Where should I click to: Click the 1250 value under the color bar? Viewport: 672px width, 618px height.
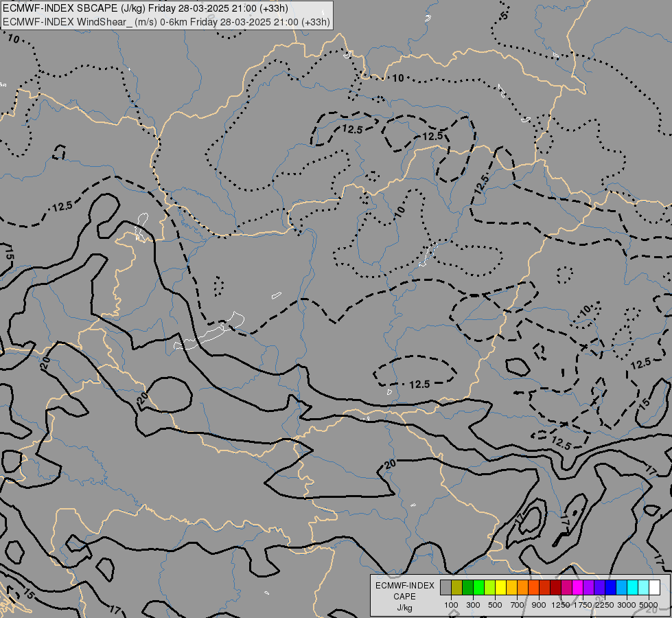(x=561, y=605)
